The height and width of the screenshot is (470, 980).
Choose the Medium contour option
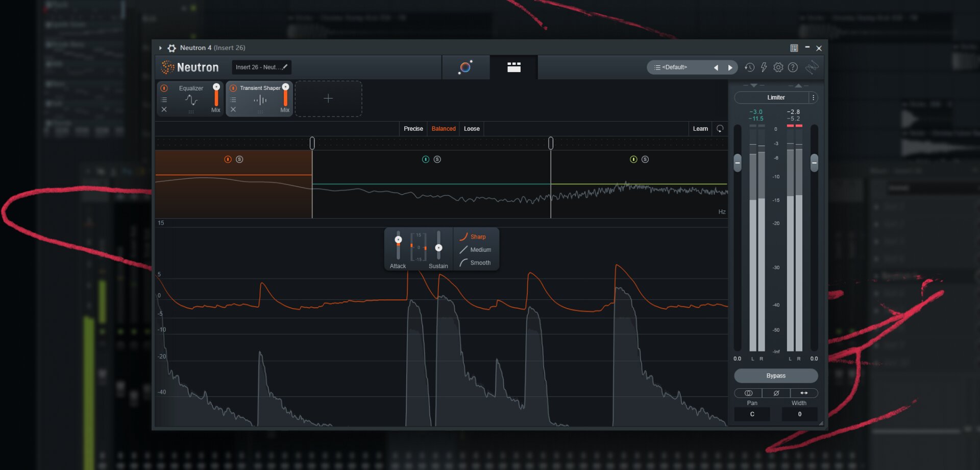point(475,250)
